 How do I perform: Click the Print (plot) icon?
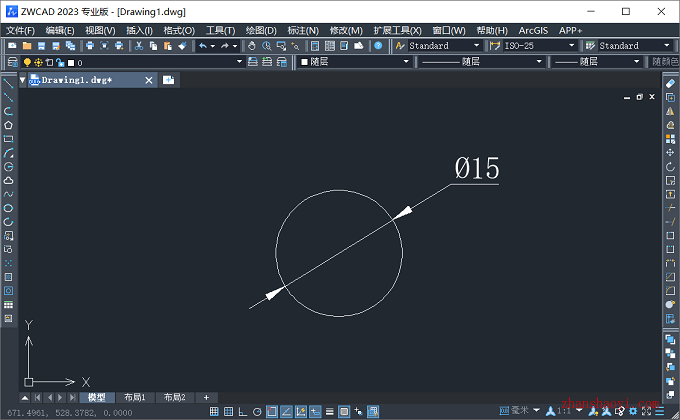tap(90, 46)
